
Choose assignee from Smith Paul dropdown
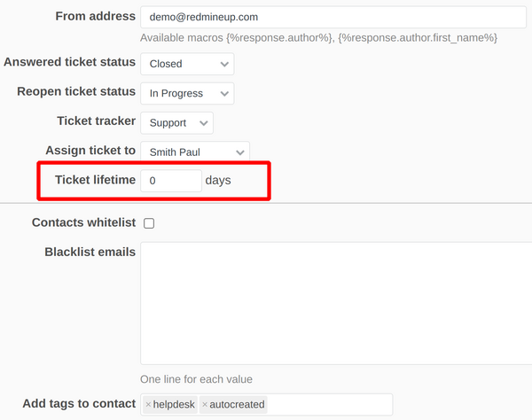[195, 152]
